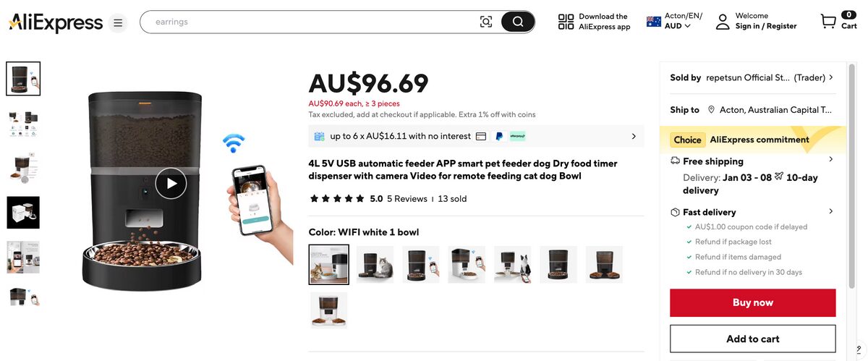Select the WIFI white 1 bowl color option

pos(328,265)
